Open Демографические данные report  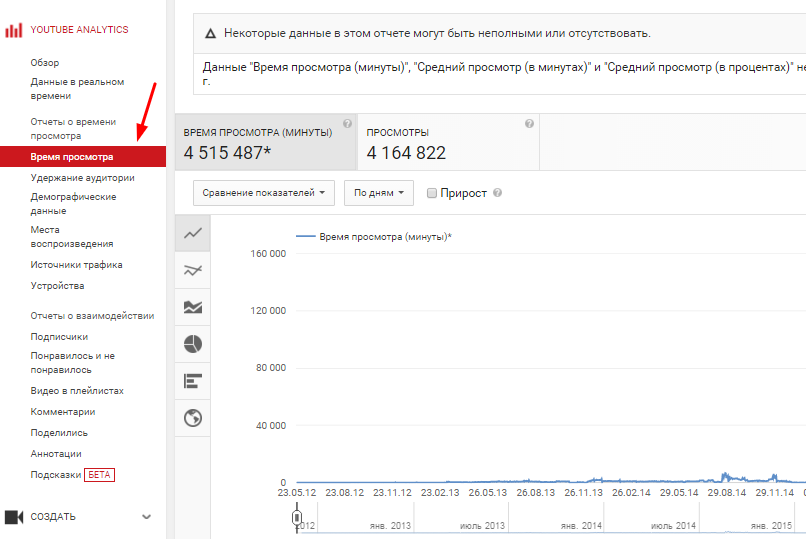click(73, 203)
